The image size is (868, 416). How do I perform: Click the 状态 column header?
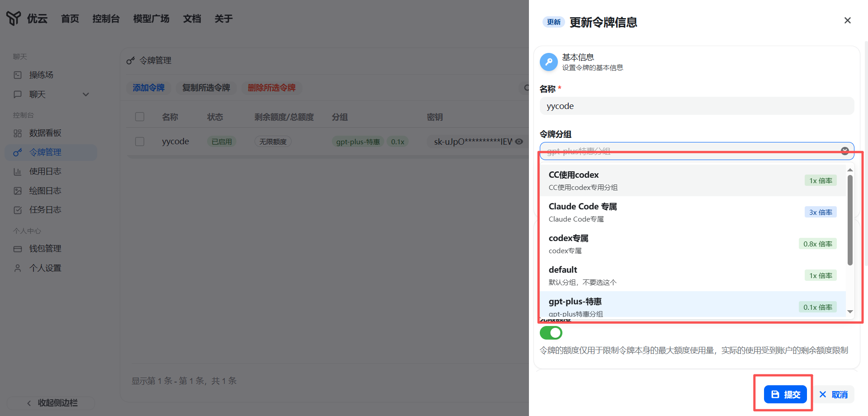click(x=215, y=117)
